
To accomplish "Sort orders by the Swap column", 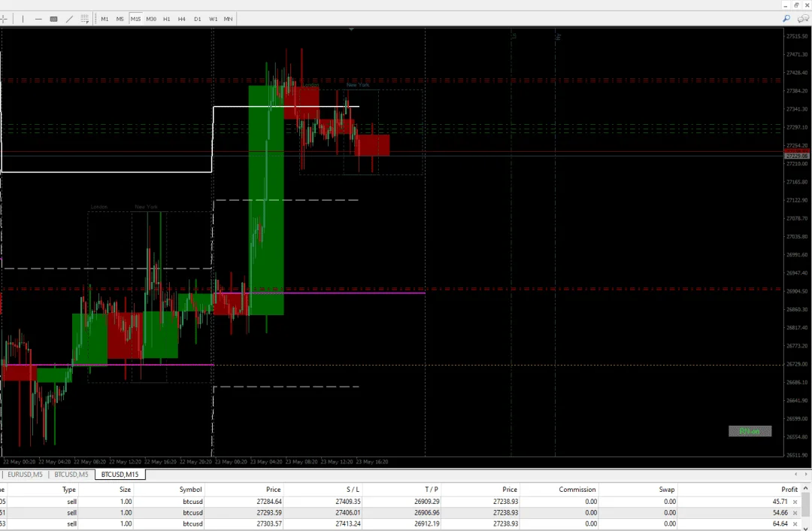I will (666, 489).
